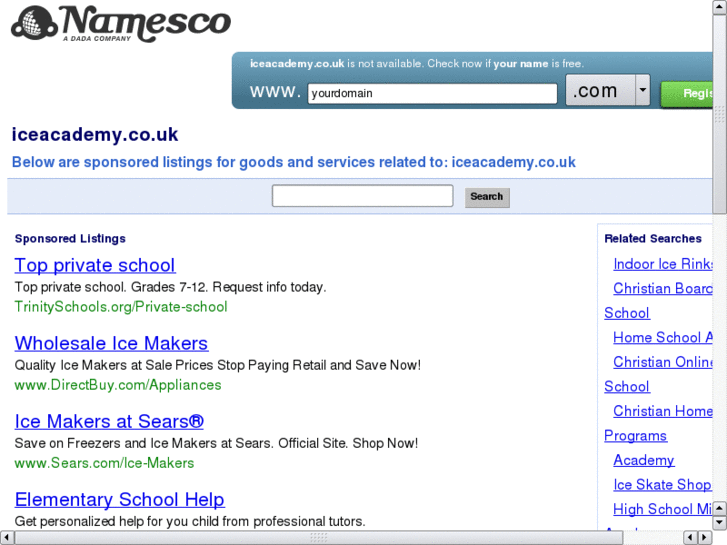Open the Top private school link
The width and height of the screenshot is (727, 545).
tap(95, 265)
